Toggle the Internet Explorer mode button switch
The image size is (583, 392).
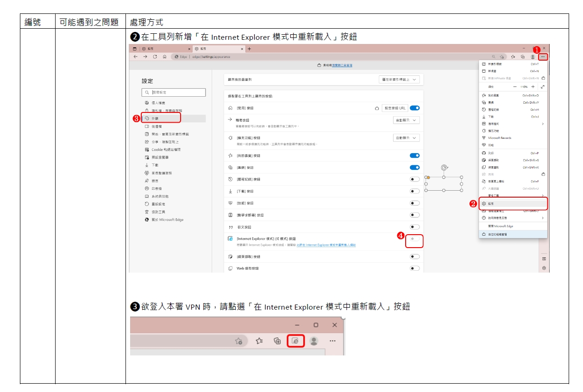pyautogui.click(x=414, y=239)
